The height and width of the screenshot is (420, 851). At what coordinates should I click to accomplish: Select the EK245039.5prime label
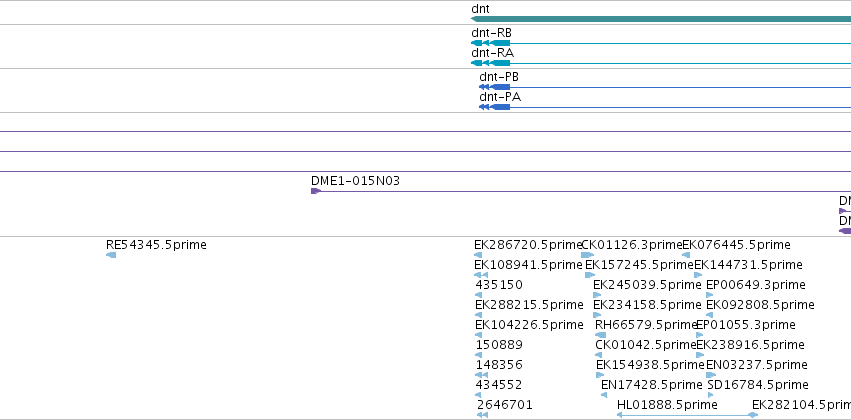pyautogui.click(x=647, y=285)
